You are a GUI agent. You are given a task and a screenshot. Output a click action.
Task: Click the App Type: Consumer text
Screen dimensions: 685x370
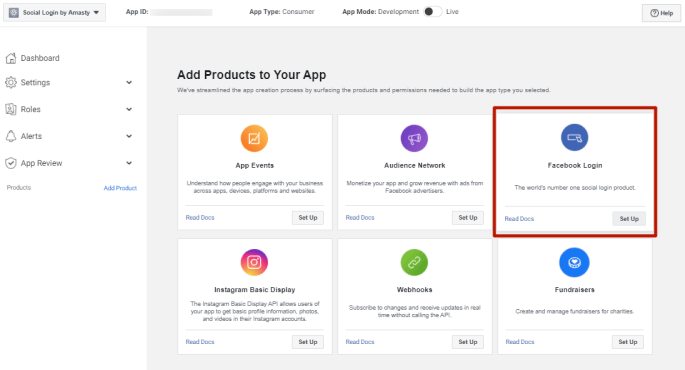(x=282, y=12)
